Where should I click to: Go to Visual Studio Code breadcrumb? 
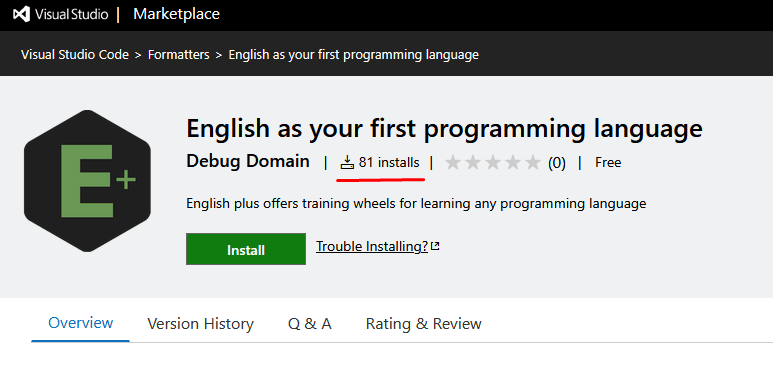[74, 55]
